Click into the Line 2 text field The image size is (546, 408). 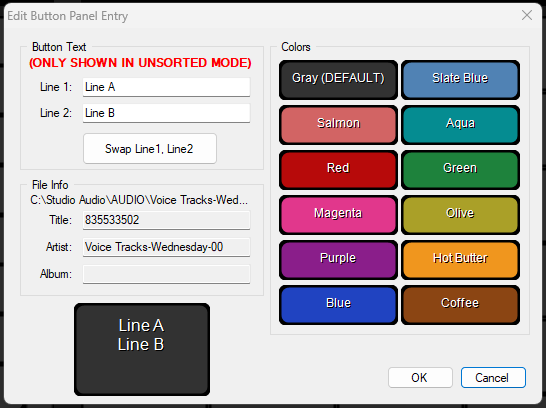click(x=166, y=113)
